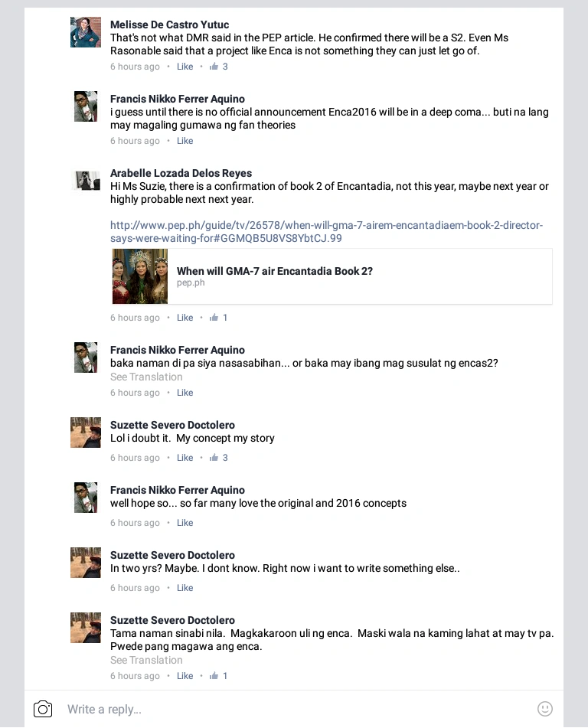Tap the camera icon in reply bar
Viewport: 588px width, 728px height.
43,709
